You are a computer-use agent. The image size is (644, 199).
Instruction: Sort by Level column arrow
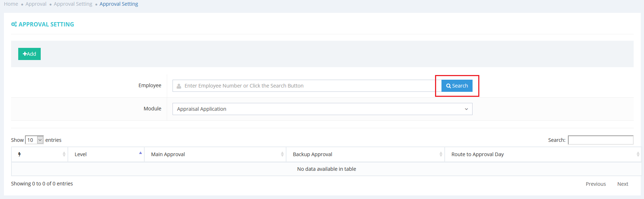pyautogui.click(x=140, y=153)
